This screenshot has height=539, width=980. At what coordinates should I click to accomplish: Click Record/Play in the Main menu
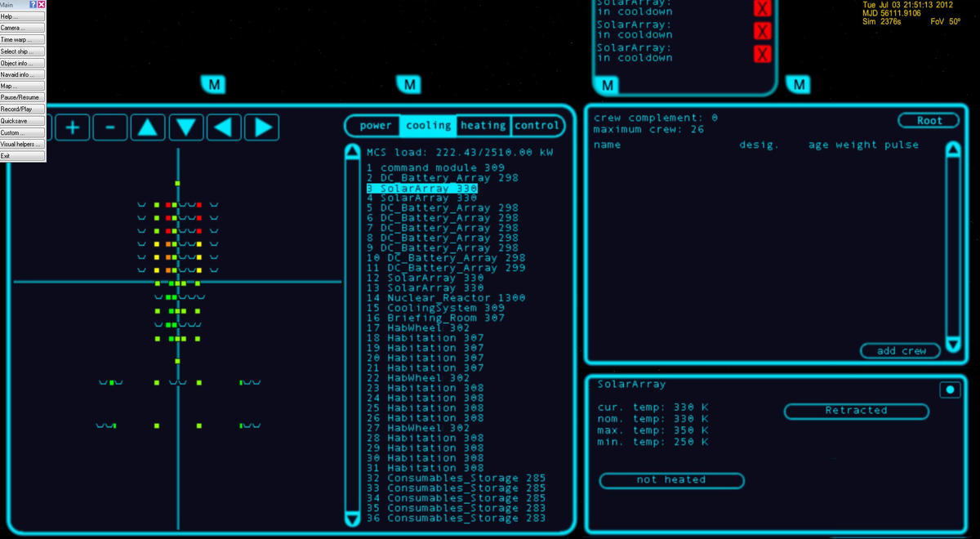(23, 109)
